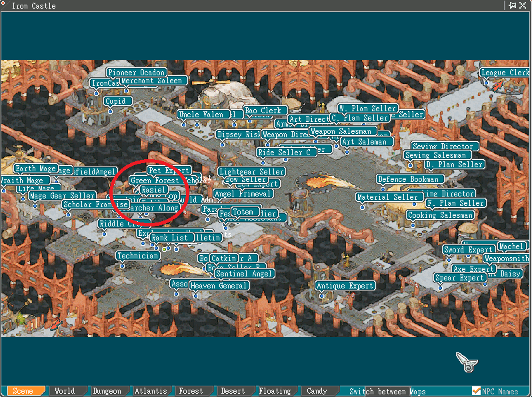Click the Wraith Mage label
The width and height of the screenshot is (532, 397).
(24, 181)
